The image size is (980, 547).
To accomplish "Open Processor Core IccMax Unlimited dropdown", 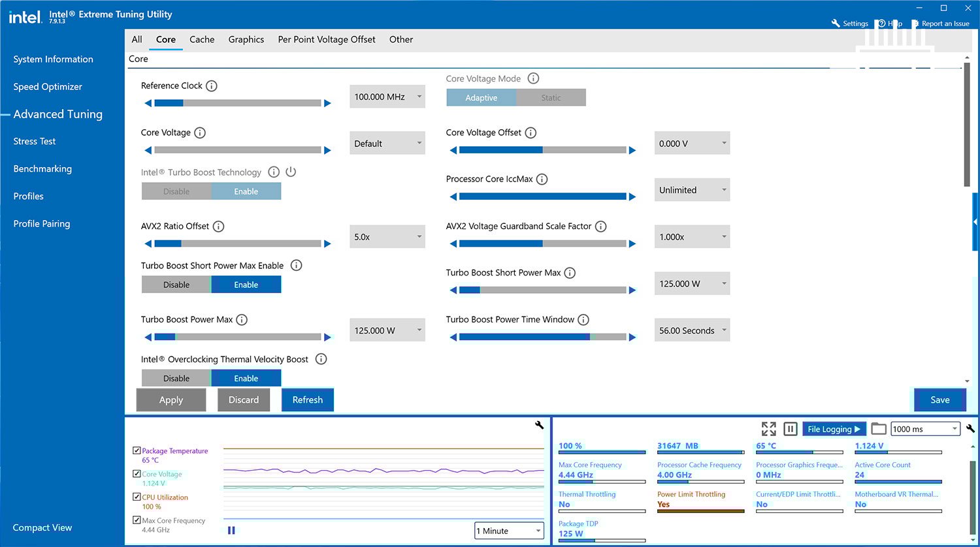I will pyautogui.click(x=692, y=190).
